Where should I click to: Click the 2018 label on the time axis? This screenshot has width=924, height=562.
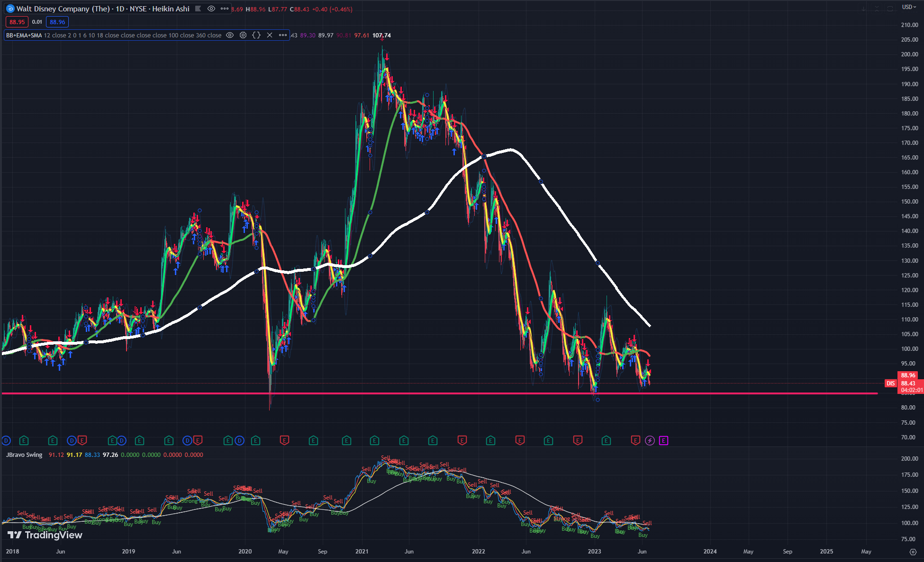coord(13,552)
